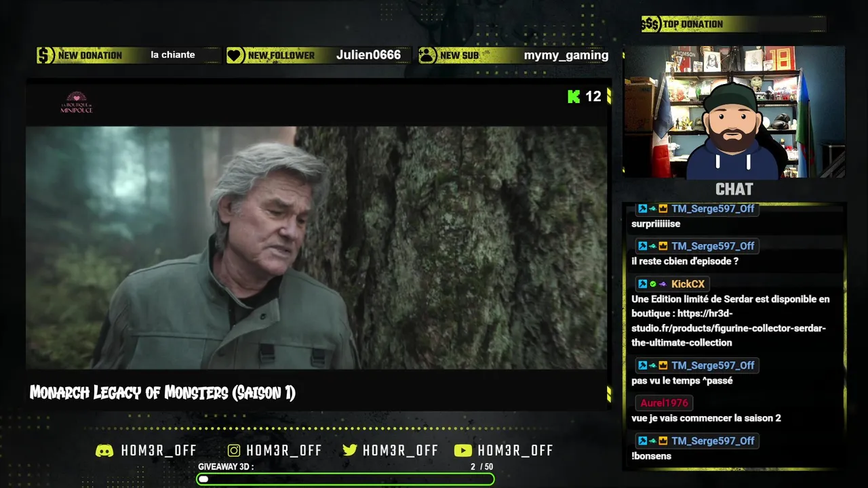The image size is (868, 488).
Task: Open the La Boutique de Minipouce logo
Action: click(x=77, y=102)
